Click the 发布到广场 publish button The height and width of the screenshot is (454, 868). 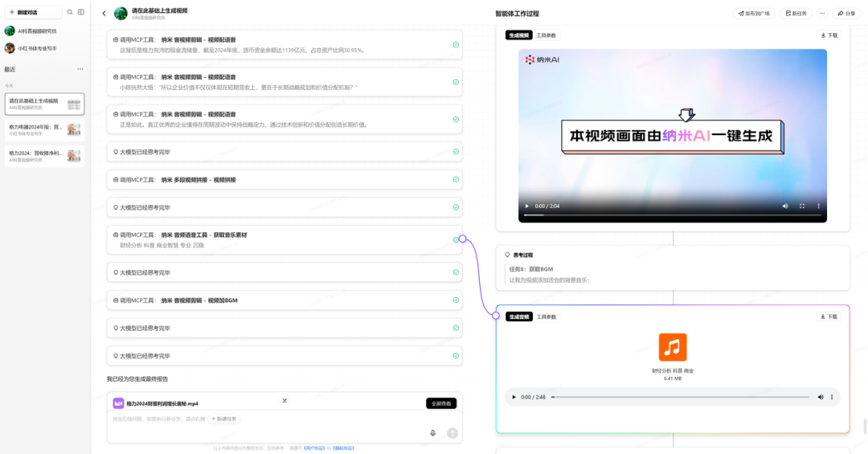pyautogui.click(x=754, y=14)
